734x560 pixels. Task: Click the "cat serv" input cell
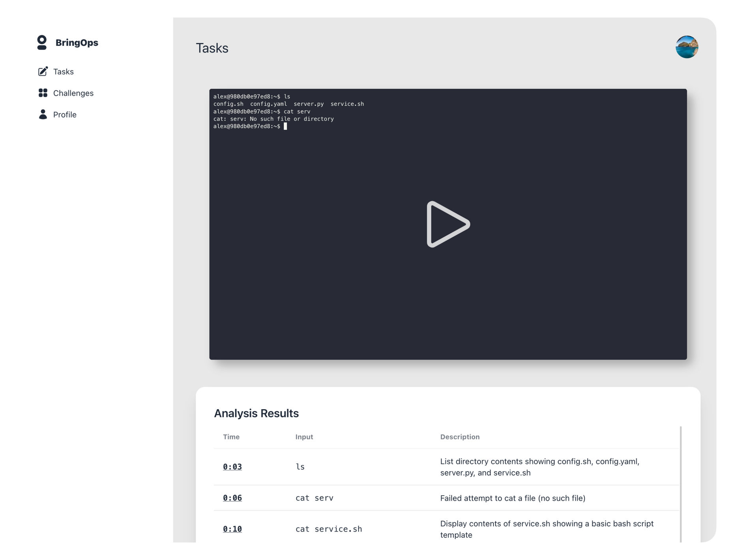(x=315, y=498)
